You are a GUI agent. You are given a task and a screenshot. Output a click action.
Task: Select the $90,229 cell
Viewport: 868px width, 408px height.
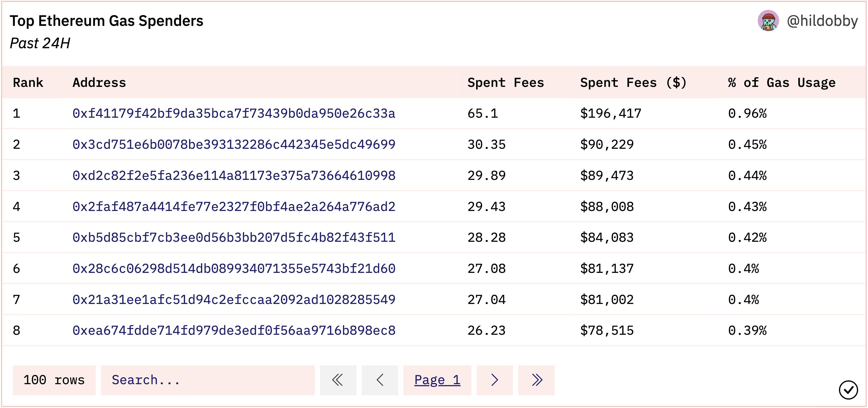pyautogui.click(x=607, y=144)
